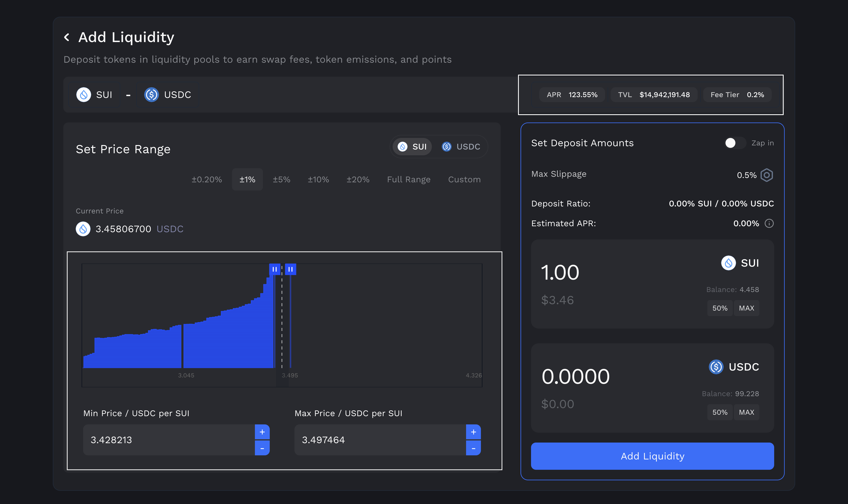The width and height of the screenshot is (848, 504).
Task: Click the Estimated APR info icon
Action: point(769,224)
